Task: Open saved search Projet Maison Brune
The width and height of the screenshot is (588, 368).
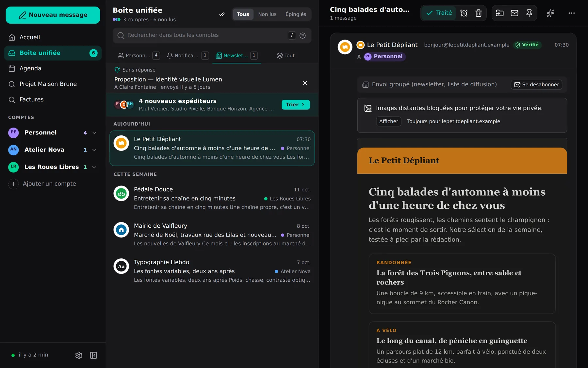Action: (x=53, y=84)
